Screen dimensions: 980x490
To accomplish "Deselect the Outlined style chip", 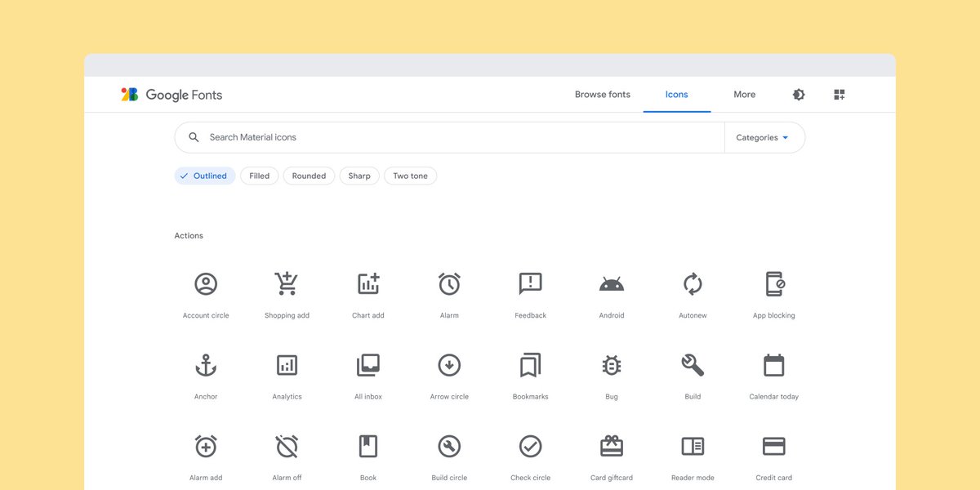I will (x=205, y=176).
